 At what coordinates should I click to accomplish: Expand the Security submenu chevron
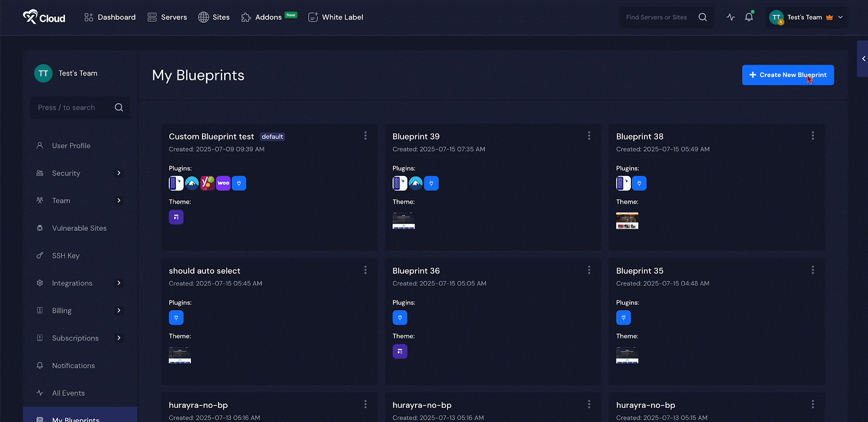pyautogui.click(x=119, y=173)
